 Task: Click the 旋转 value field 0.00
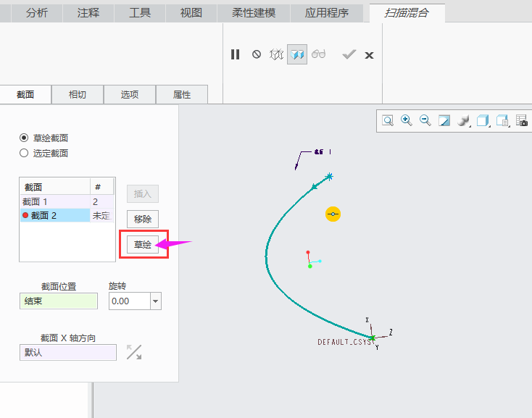click(x=130, y=301)
